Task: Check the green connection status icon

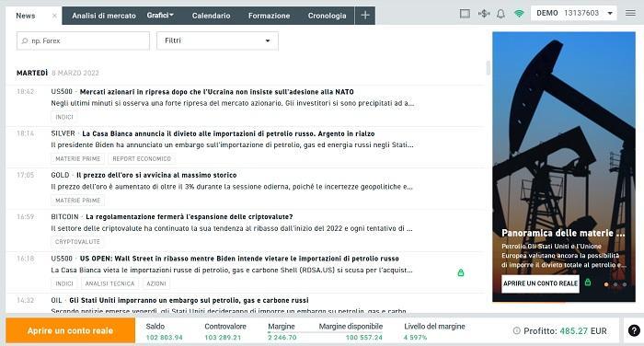Action: coord(519,14)
